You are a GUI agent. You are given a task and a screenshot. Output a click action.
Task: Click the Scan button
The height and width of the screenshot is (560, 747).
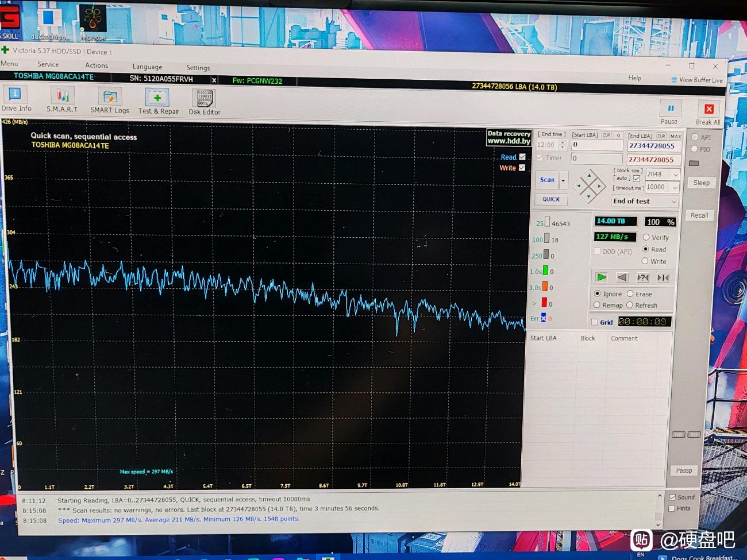click(548, 180)
